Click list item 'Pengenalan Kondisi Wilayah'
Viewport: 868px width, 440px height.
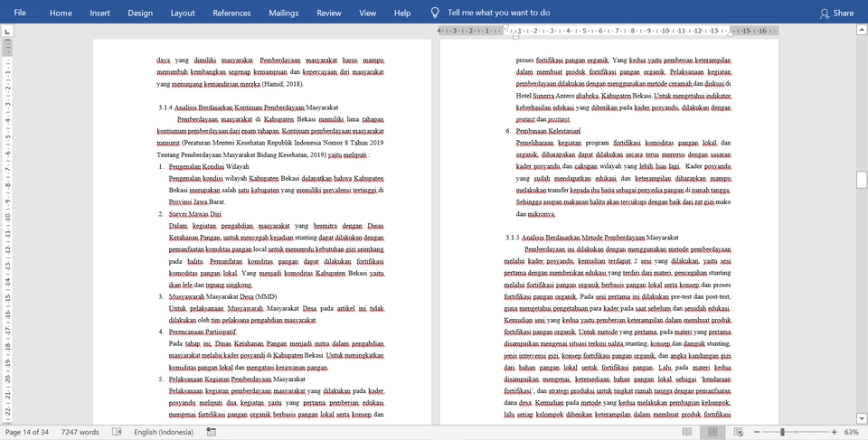pyautogui.click(x=209, y=166)
